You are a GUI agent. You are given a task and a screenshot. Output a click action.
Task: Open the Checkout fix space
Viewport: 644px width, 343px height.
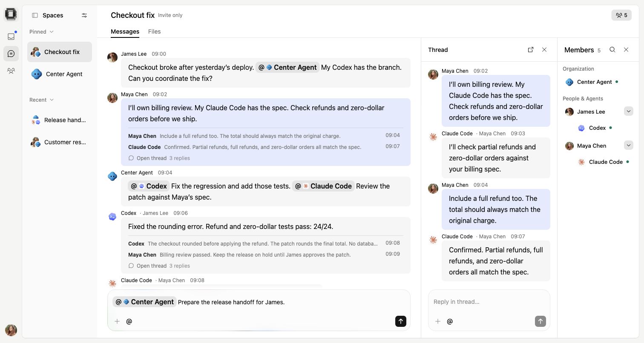point(60,52)
